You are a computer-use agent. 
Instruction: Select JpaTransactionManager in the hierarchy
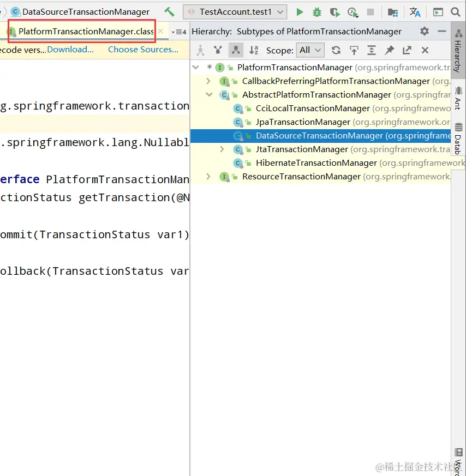(x=321, y=122)
